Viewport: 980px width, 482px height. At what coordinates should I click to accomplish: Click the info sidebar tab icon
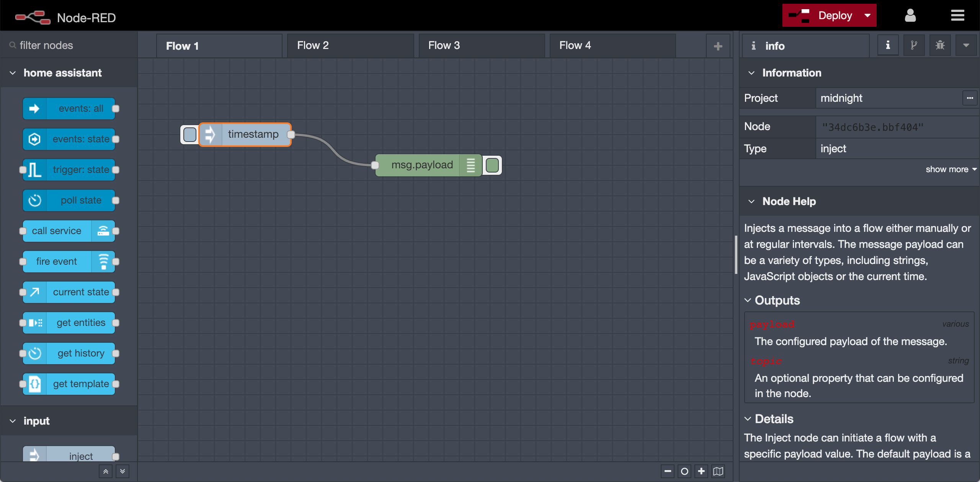[x=888, y=46]
